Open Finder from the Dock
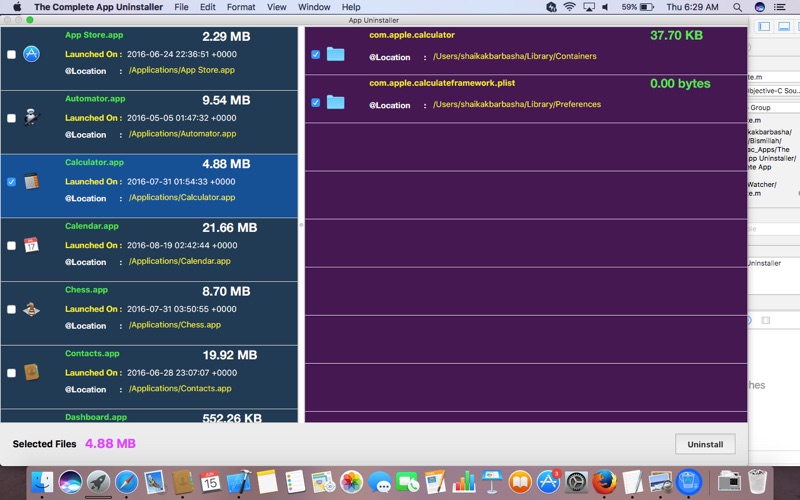The width and height of the screenshot is (800, 500). [42, 482]
